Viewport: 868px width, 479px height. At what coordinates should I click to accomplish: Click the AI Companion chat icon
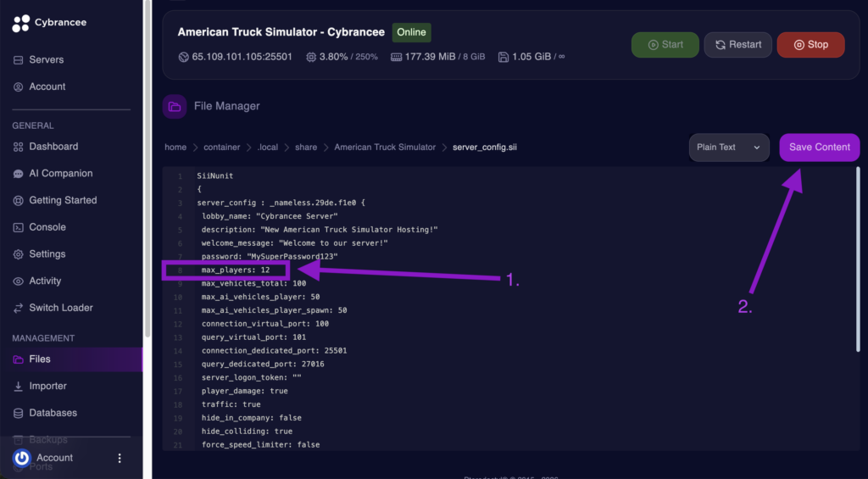tap(19, 174)
